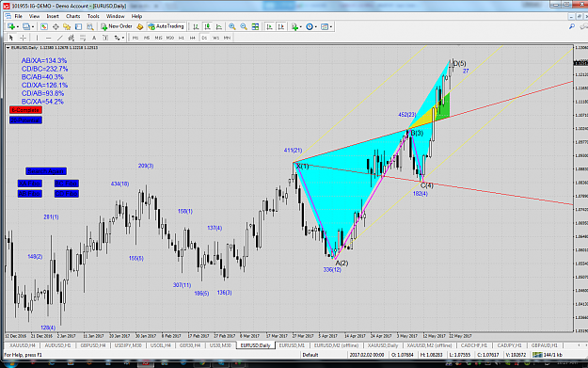Launch the MetaEditor icon
The height and width of the screenshot is (368, 588).
click(x=140, y=26)
